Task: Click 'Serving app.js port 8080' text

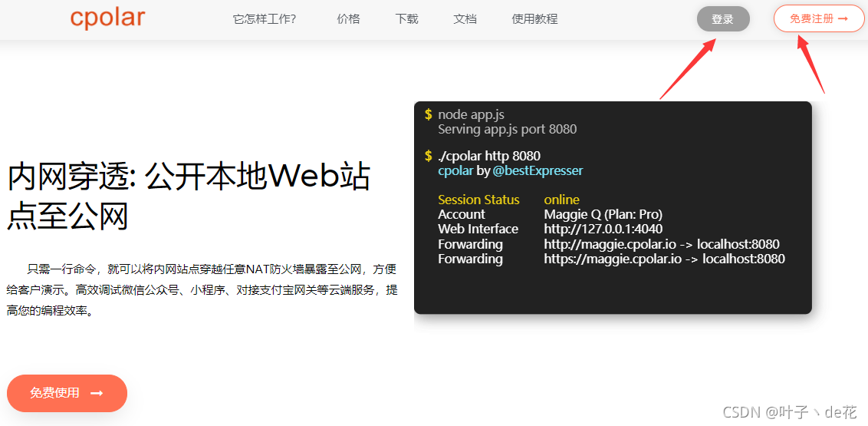Action: tap(507, 129)
